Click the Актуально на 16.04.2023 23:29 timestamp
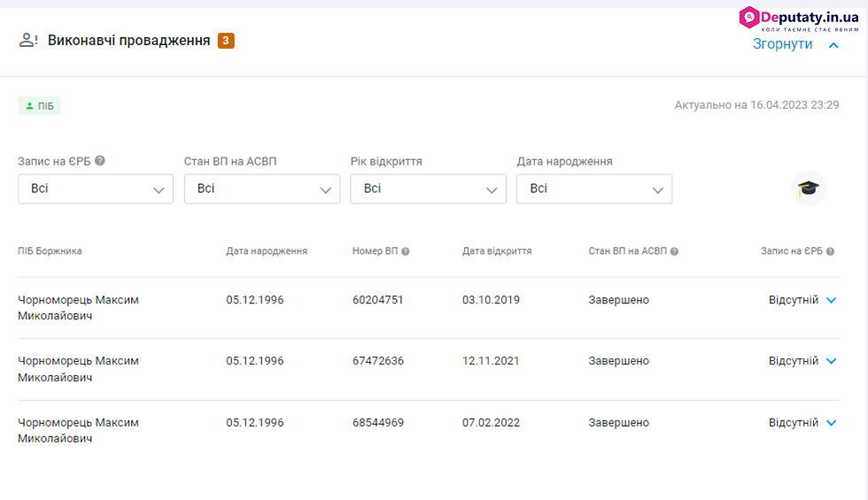Screen dimensions: 868x500 coord(756,105)
